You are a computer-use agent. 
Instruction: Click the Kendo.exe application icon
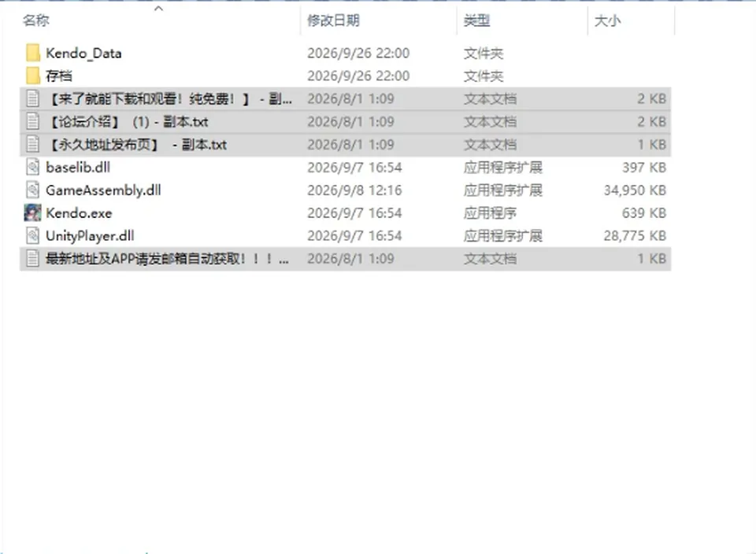(33, 213)
